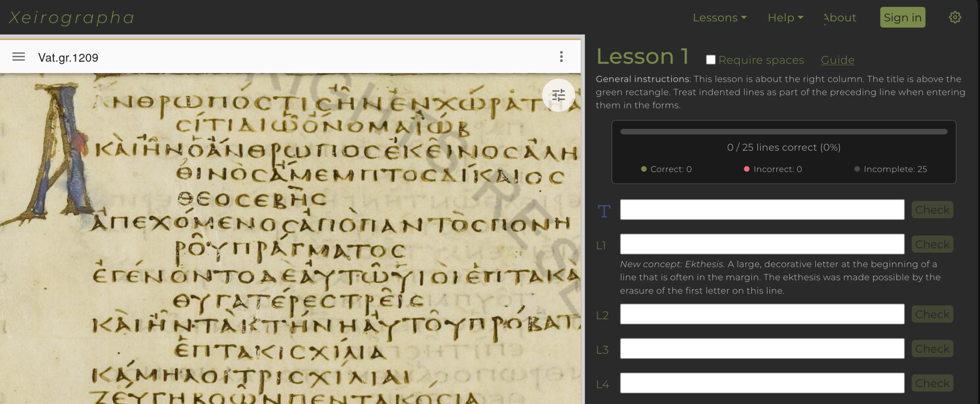This screenshot has width=980, height=404.
Task: Focus the L1 line input field
Action: [x=762, y=244]
